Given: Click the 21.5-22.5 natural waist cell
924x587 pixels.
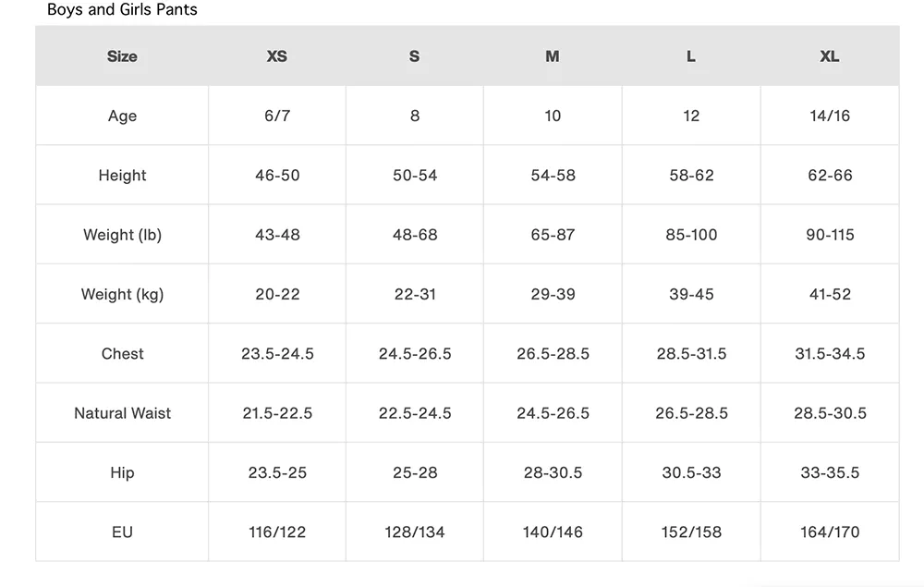Looking at the screenshot, I should (277, 413).
